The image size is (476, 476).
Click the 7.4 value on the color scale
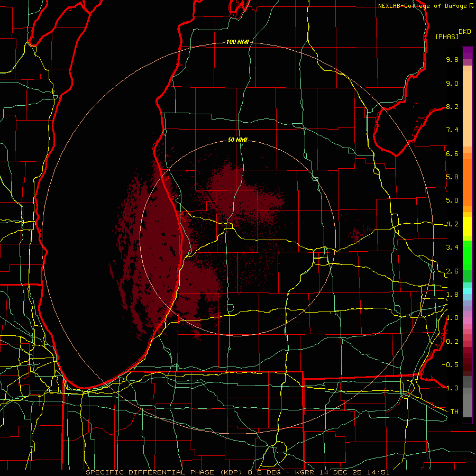pyautogui.click(x=452, y=130)
